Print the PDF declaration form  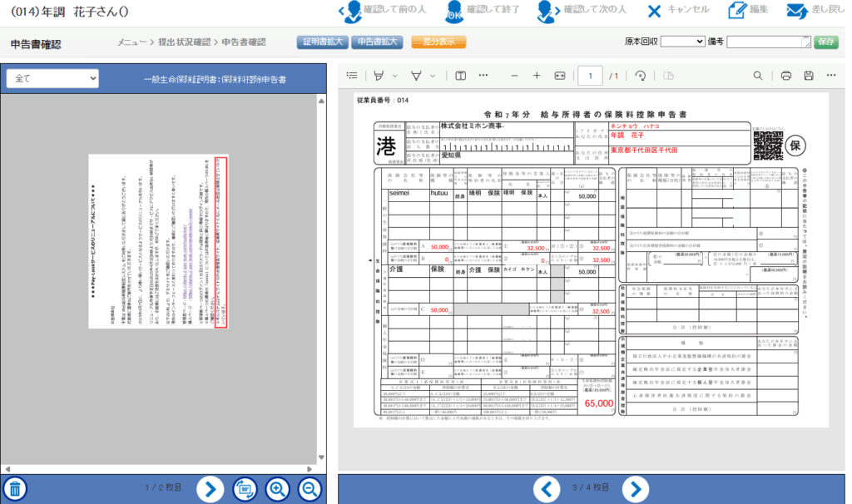785,76
